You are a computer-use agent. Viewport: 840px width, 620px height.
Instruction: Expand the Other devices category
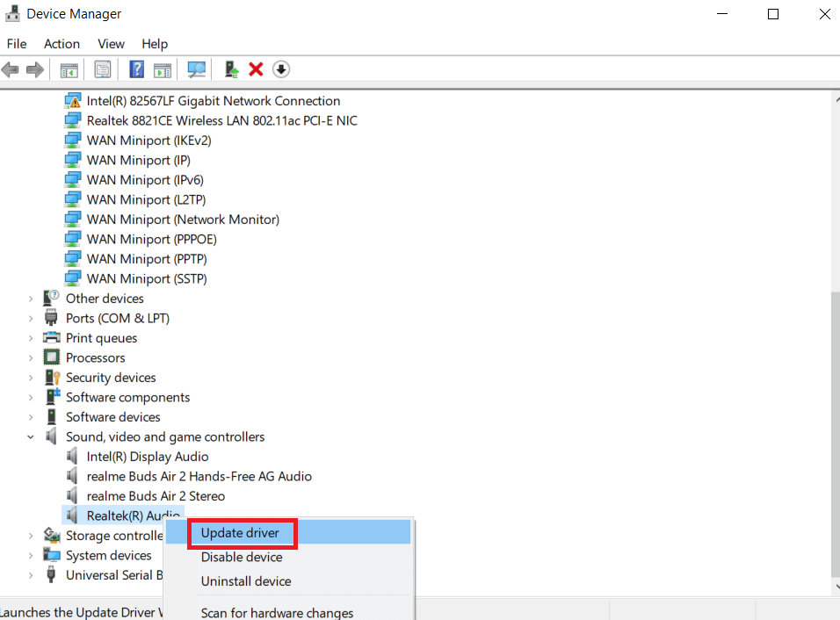[x=32, y=299]
